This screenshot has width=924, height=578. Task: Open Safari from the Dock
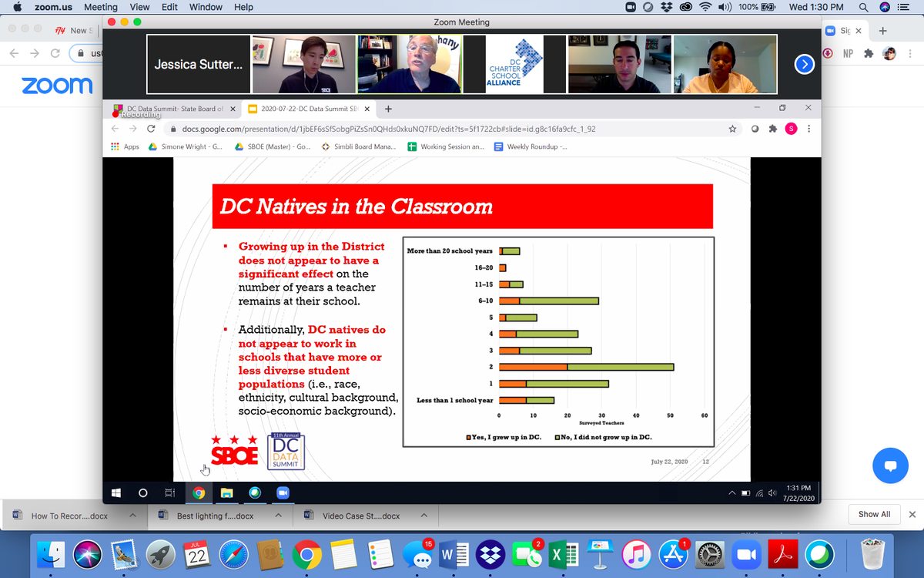(233, 554)
